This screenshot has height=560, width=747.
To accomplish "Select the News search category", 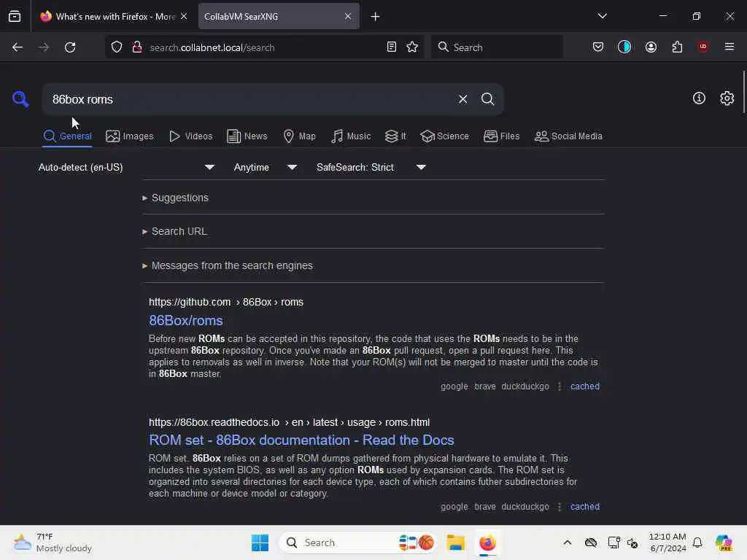I will tap(247, 136).
